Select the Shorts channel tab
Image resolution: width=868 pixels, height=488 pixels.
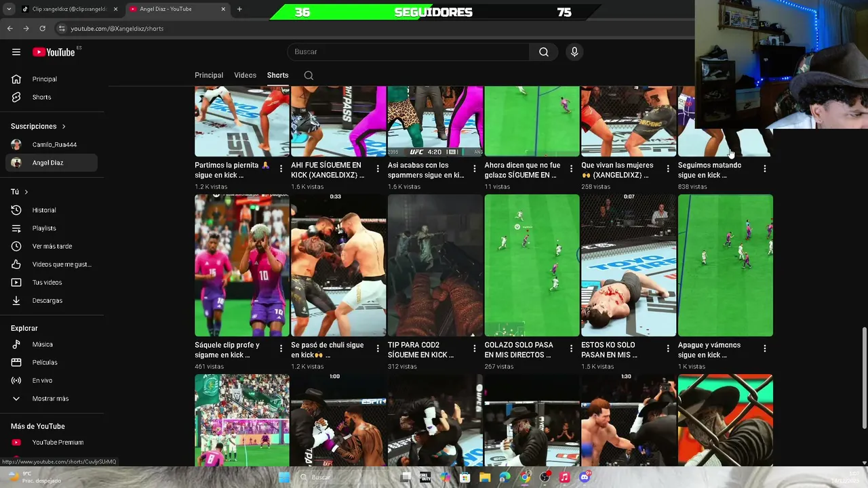coord(277,75)
